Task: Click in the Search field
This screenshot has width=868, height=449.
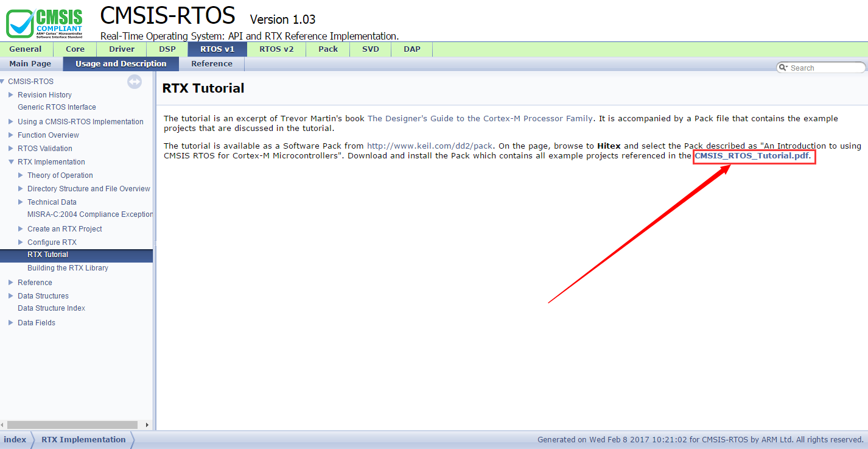Action: coord(826,68)
